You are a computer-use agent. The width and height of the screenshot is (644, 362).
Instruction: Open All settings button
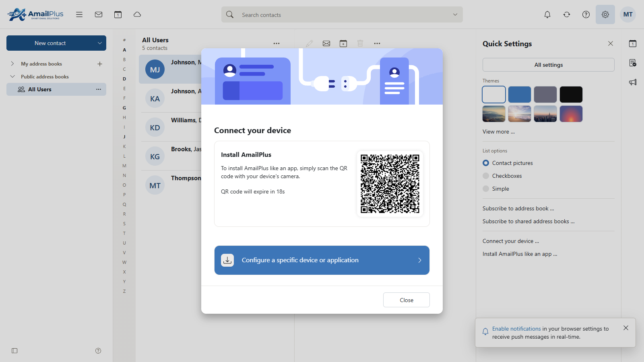(549, 65)
